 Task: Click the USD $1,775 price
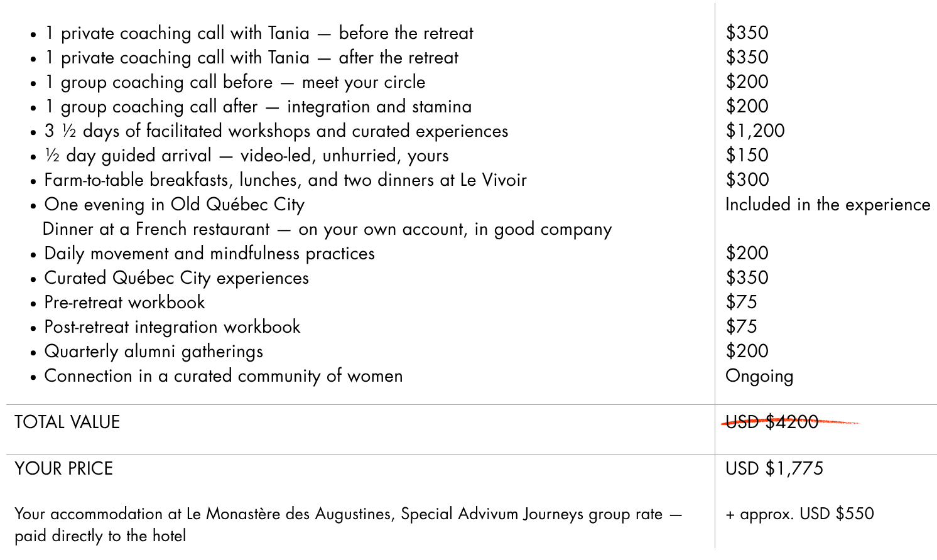tap(774, 468)
